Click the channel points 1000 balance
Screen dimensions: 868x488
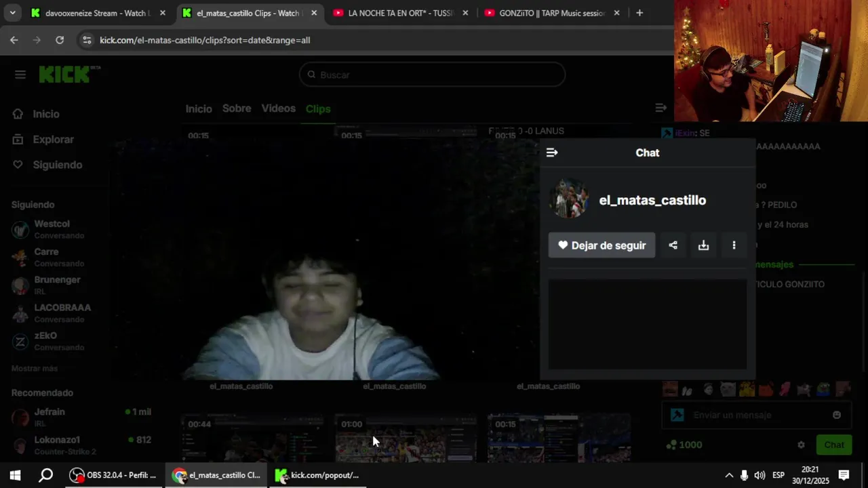[684, 445]
